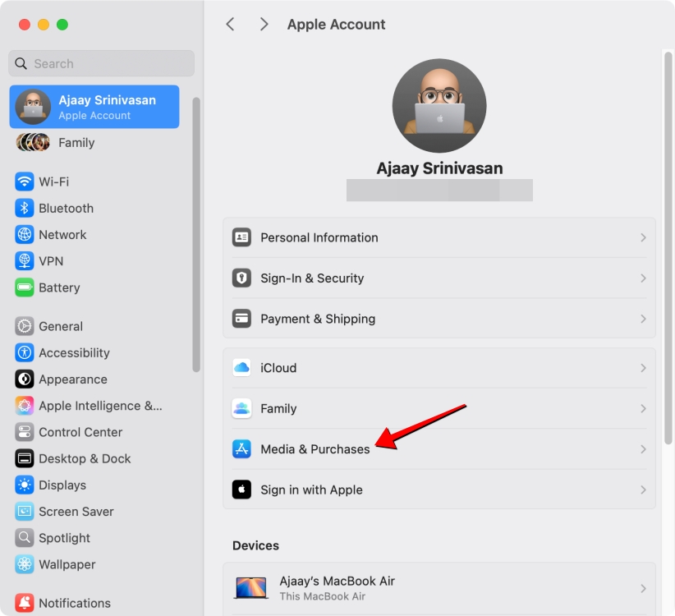Click the "Devices" section heading
This screenshot has height=616, width=675.
[x=255, y=545]
